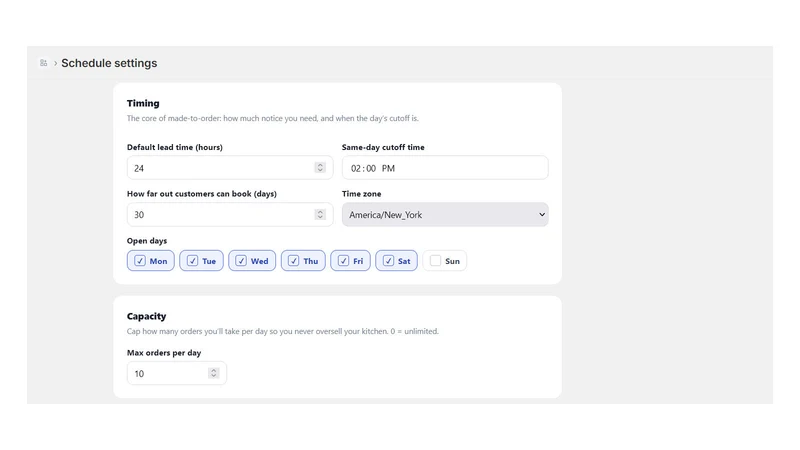Focus the how far out booking days field

230,215
